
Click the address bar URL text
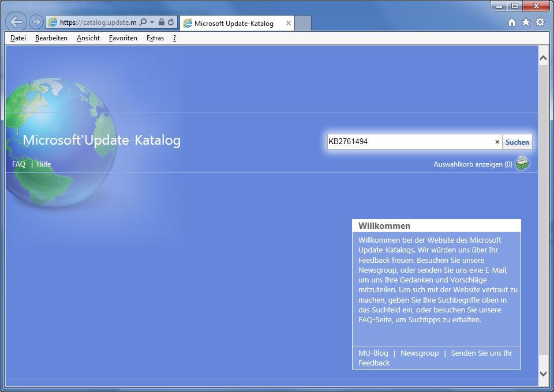(x=98, y=22)
